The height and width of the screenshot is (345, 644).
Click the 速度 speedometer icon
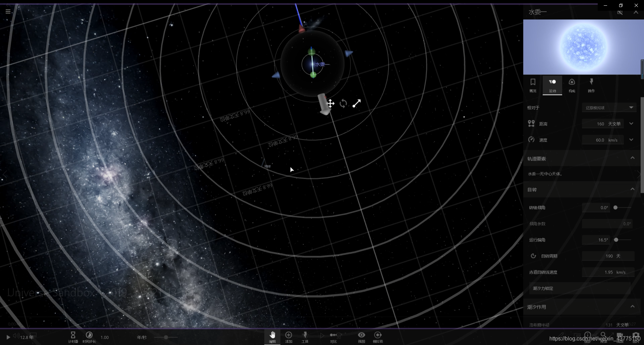[531, 139]
